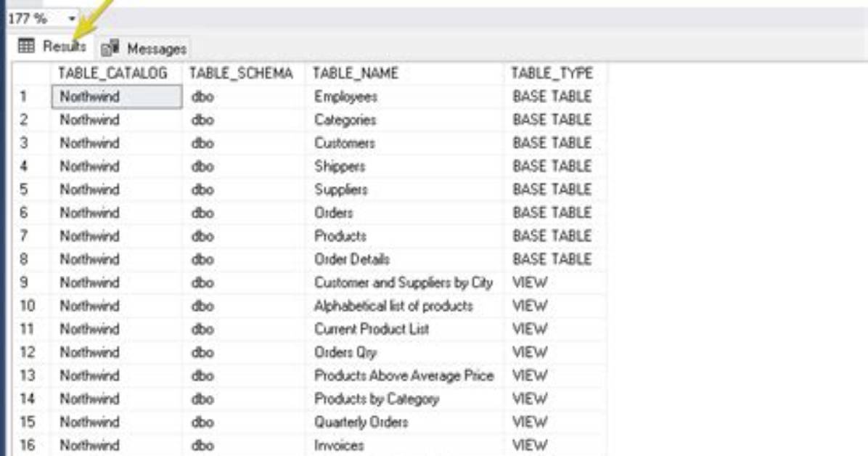Click the Products table name cell
Screen dimensions: 868x456
[404, 236]
